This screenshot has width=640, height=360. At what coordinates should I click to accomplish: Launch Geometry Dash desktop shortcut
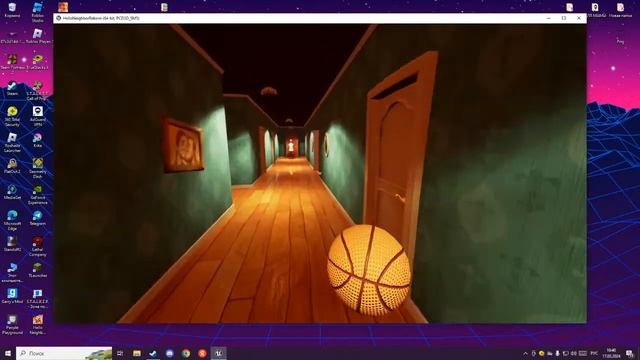click(38, 168)
